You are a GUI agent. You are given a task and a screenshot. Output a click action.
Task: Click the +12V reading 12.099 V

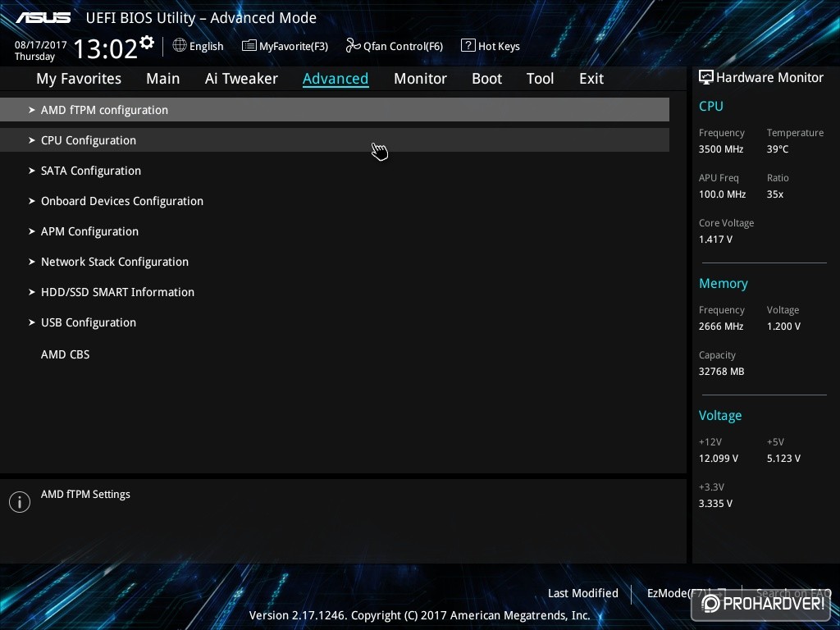[719, 459]
